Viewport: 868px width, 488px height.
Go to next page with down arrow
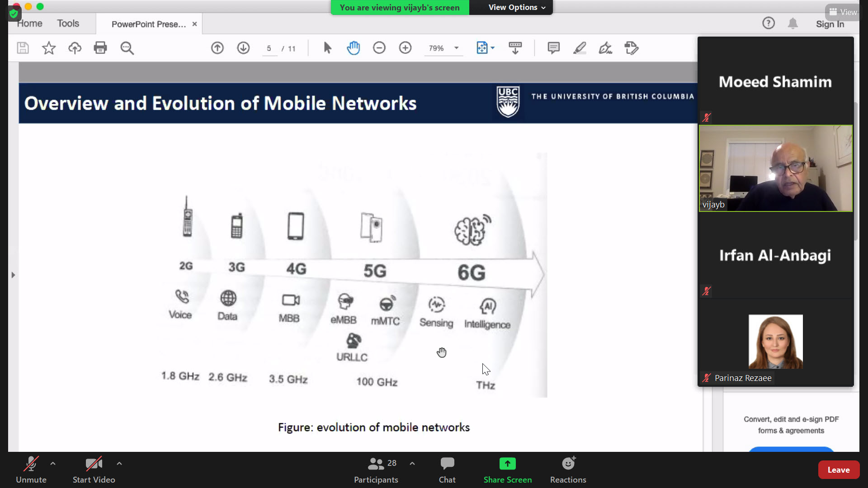coord(243,48)
